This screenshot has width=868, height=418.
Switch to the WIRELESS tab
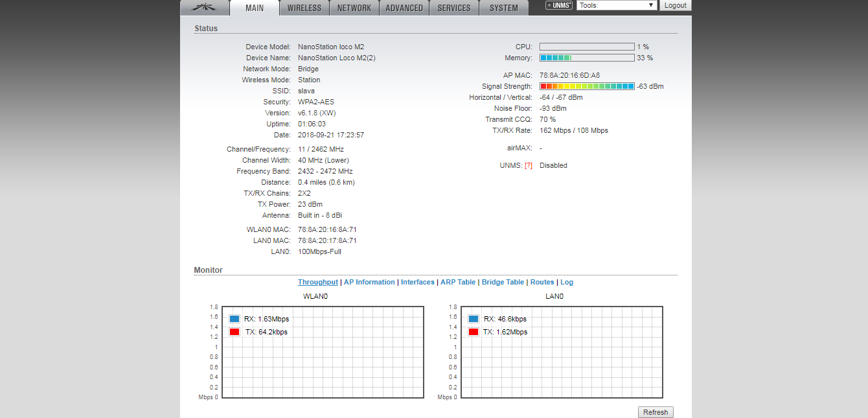304,8
